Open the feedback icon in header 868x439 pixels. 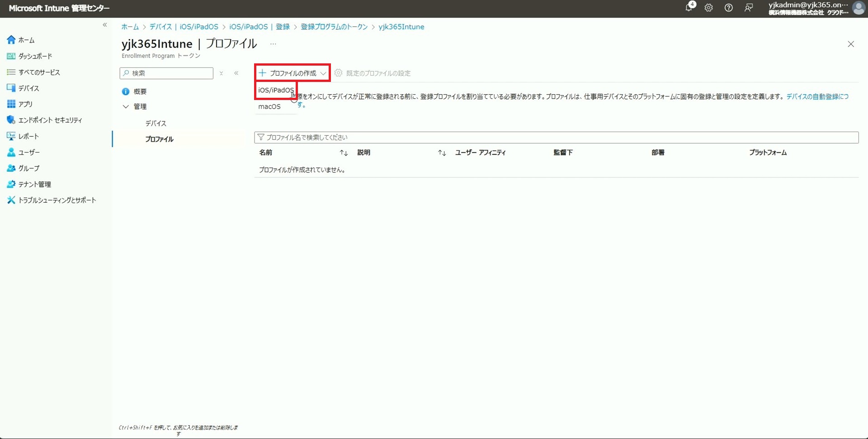coord(749,8)
